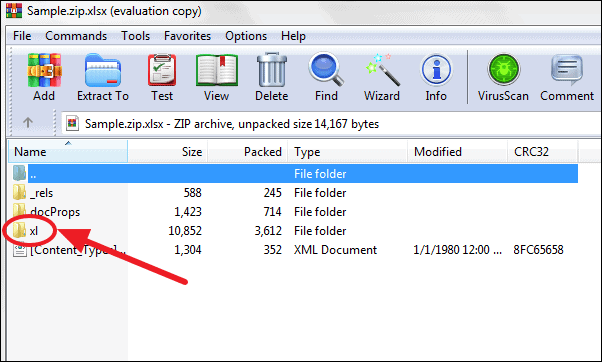
Task: Open the Commands menu
Action: click(x=76, y=36)
